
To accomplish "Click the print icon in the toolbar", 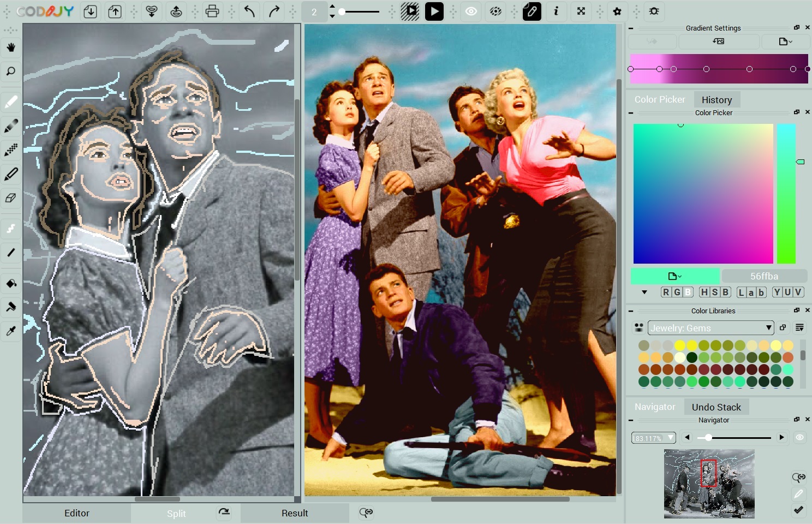I will (x=212, y=11).
